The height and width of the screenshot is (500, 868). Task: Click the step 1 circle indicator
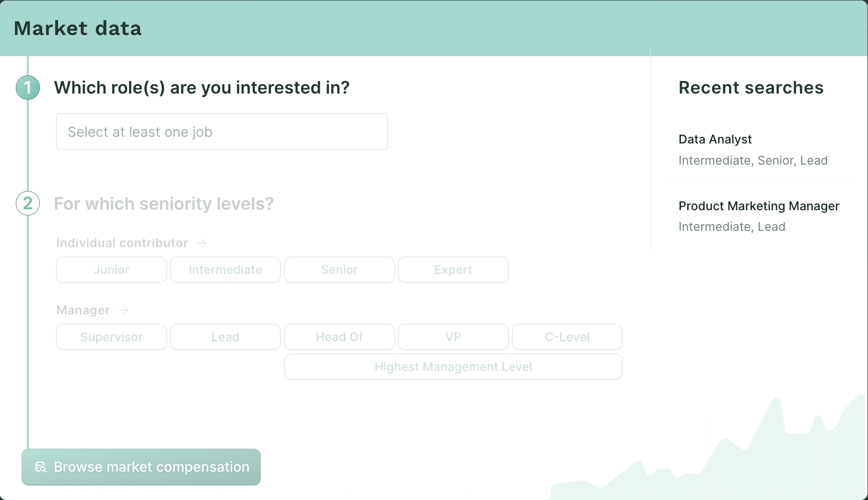pos(27,87)
